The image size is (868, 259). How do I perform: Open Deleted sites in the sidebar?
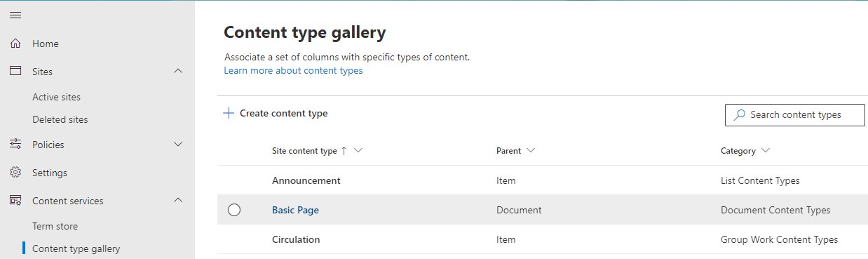click(60, 119)
